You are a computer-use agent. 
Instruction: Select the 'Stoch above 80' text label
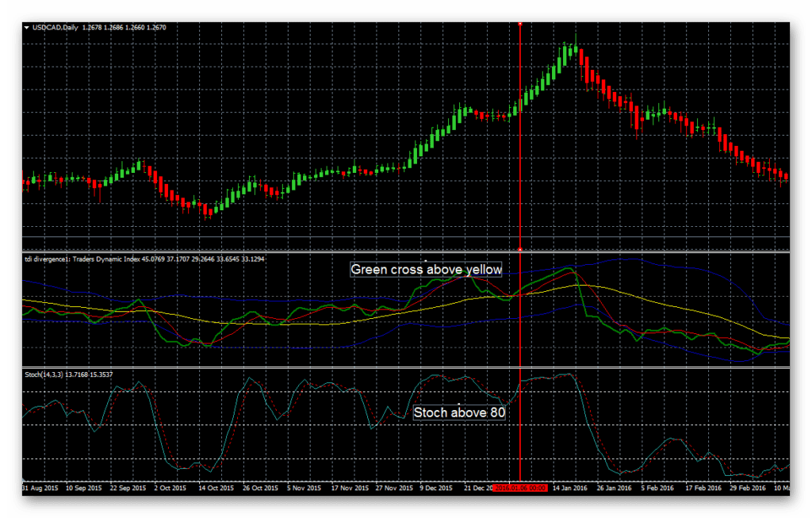459,412
